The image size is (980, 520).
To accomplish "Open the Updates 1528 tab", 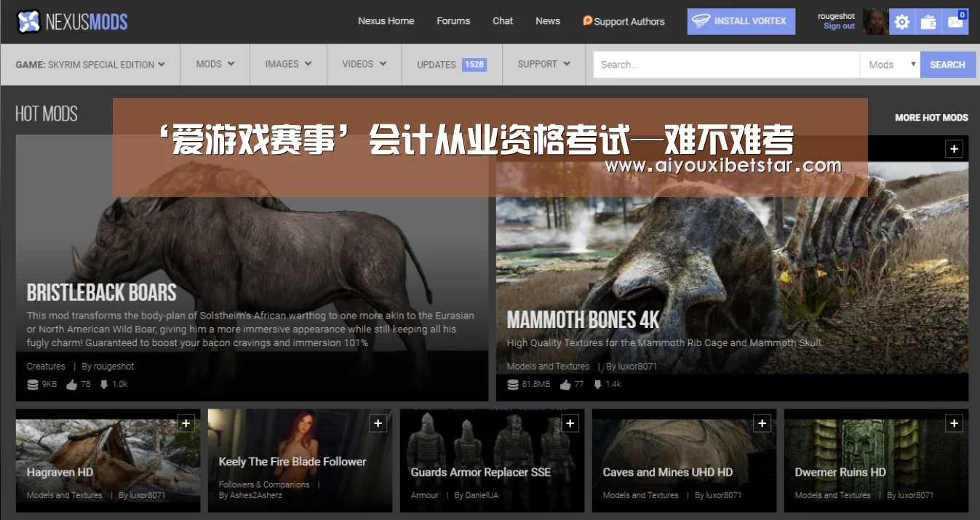I will pyautogui.click(x=452, y=64).
